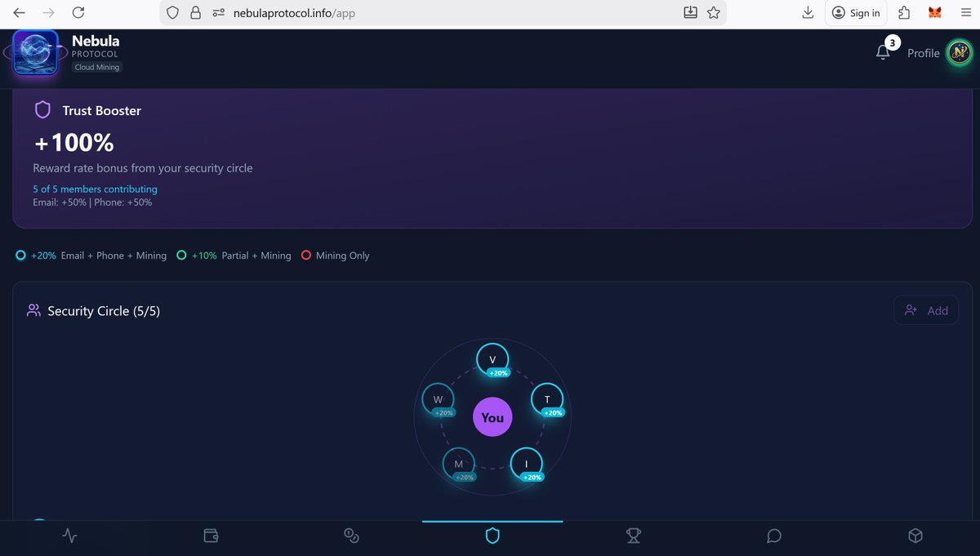Viewport: 980px width, 556px height.
Task: Click the Security Circle people icon
Action: coord(33,311)
